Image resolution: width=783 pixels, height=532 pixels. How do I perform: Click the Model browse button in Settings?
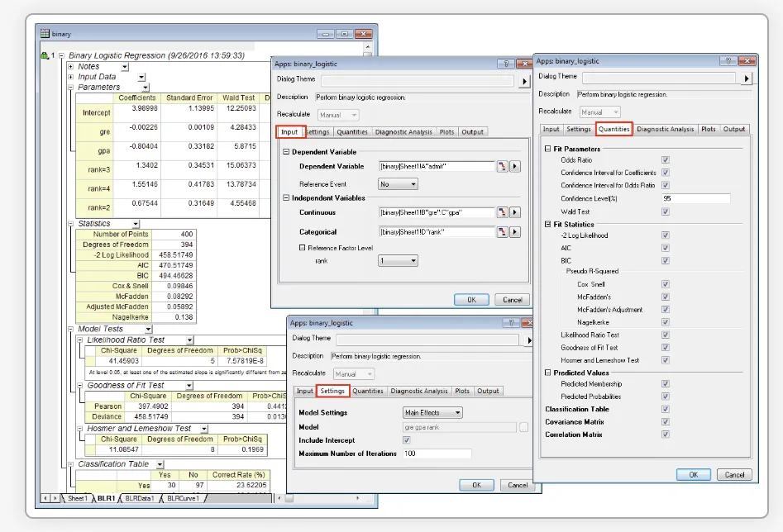523,427
